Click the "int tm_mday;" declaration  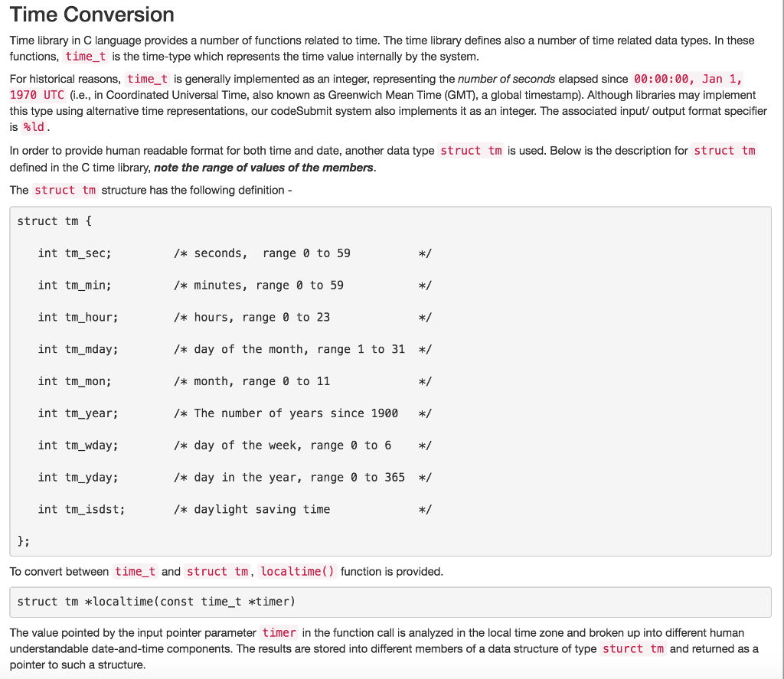coord(78,350)
